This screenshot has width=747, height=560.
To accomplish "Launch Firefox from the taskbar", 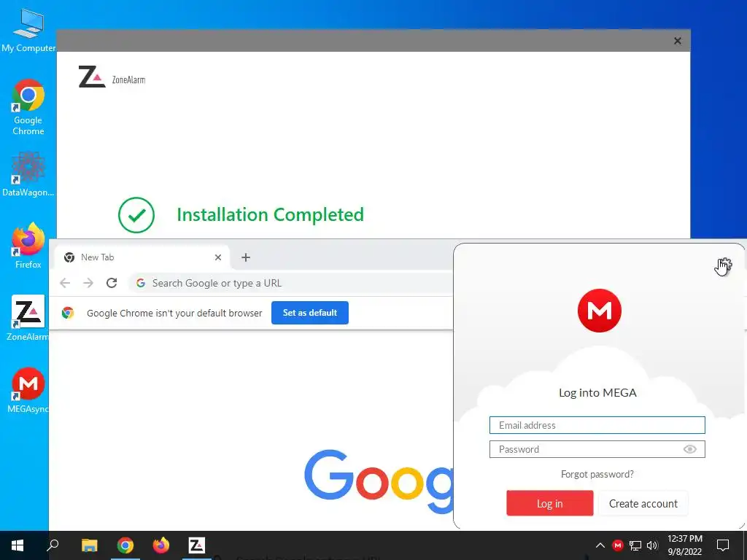I will point(161,545).
